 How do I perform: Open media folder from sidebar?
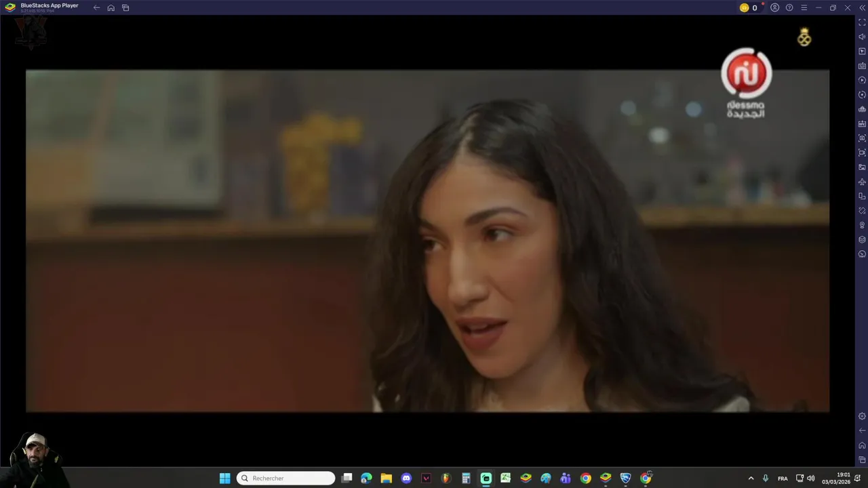(862, 167)
